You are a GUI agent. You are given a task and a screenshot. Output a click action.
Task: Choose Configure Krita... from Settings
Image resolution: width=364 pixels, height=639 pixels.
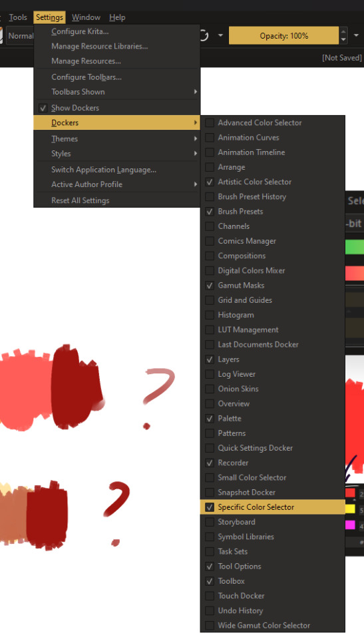(116, 31)
